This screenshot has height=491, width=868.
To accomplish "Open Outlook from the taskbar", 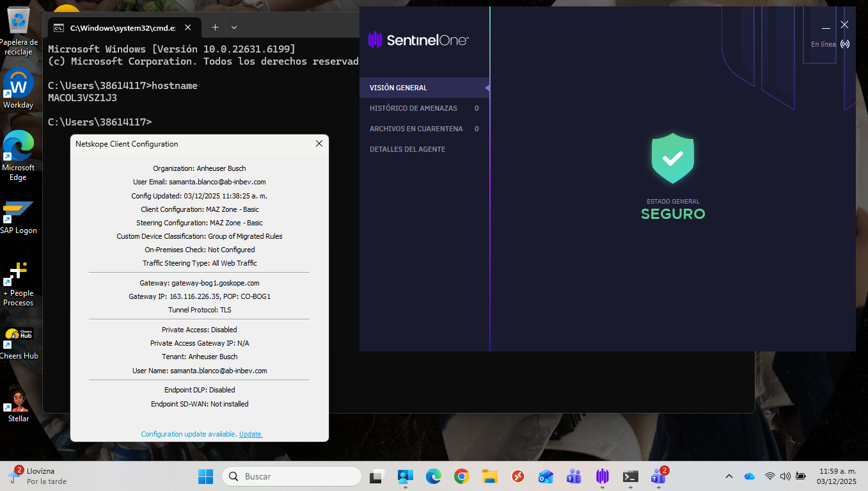I will pos(546,476).
